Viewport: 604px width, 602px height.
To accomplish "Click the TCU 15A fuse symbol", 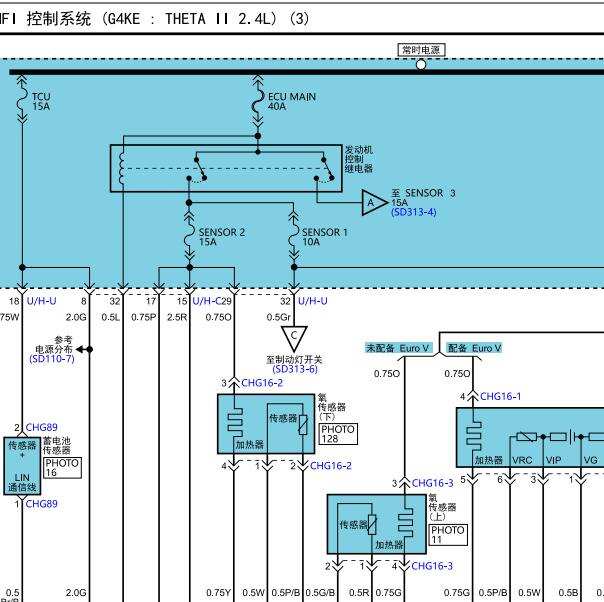I will tap(22, 99).
